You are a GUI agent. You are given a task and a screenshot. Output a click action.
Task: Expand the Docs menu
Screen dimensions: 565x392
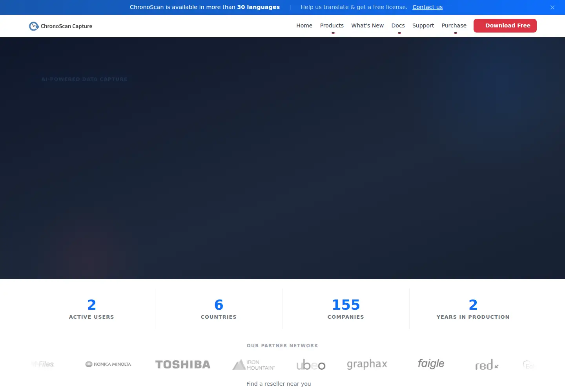(398, 25)
